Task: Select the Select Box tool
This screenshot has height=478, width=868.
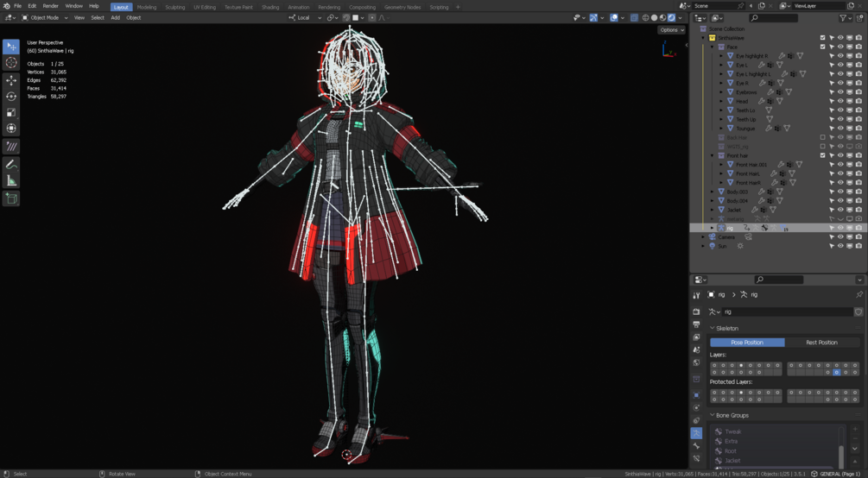Action: coord(11,47)
